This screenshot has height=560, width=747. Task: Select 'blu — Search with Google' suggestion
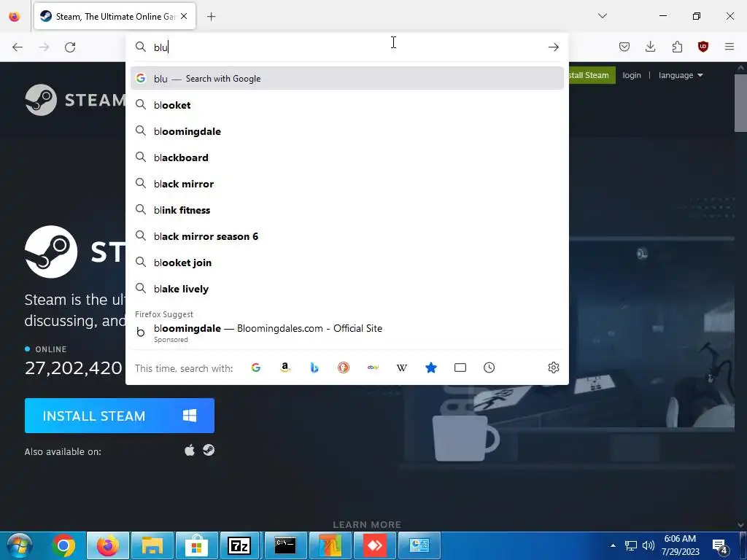point(347,79)
